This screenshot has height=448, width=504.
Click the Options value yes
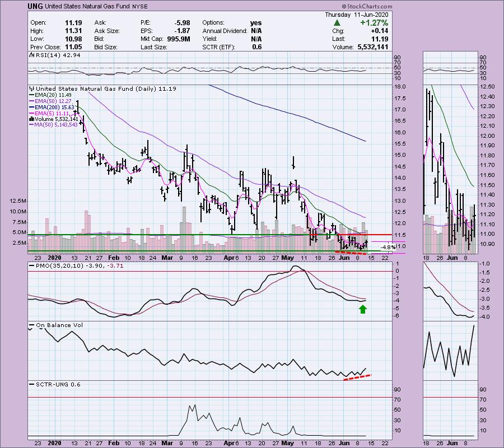pyautogui.click(x=256, y=23)
